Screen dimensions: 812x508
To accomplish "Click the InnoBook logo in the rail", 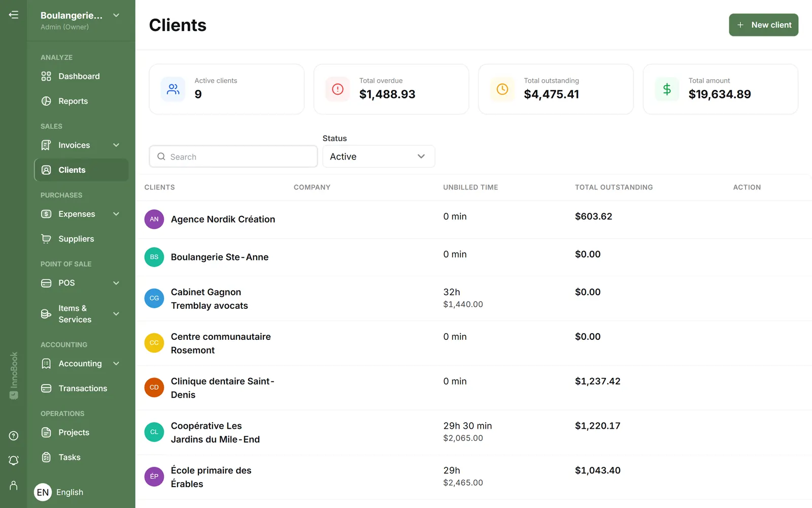I will click(x=14, y=376).
